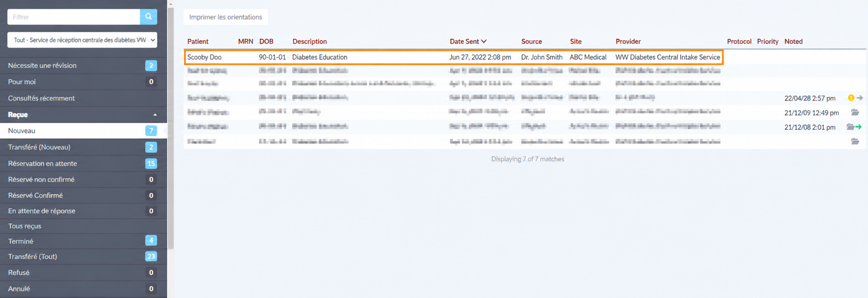868x298 pixels.
Task: Click in the Filtrer search field
Action: 74,17
